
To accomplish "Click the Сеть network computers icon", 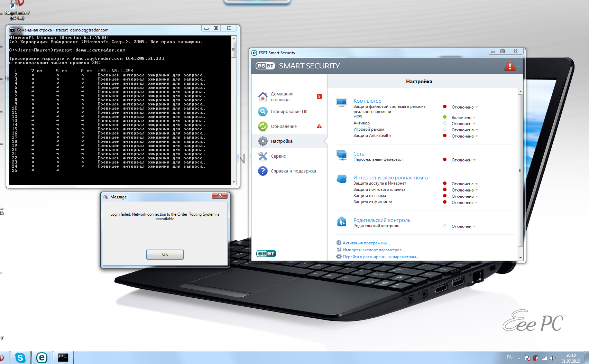I will [x=342, y=155].
